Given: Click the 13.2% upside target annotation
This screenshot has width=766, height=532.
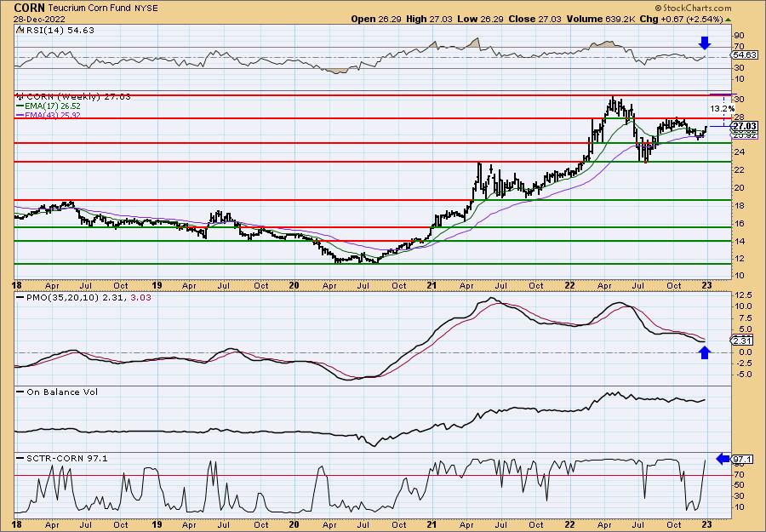Looking at the screenshot, I should pos(721,108).
